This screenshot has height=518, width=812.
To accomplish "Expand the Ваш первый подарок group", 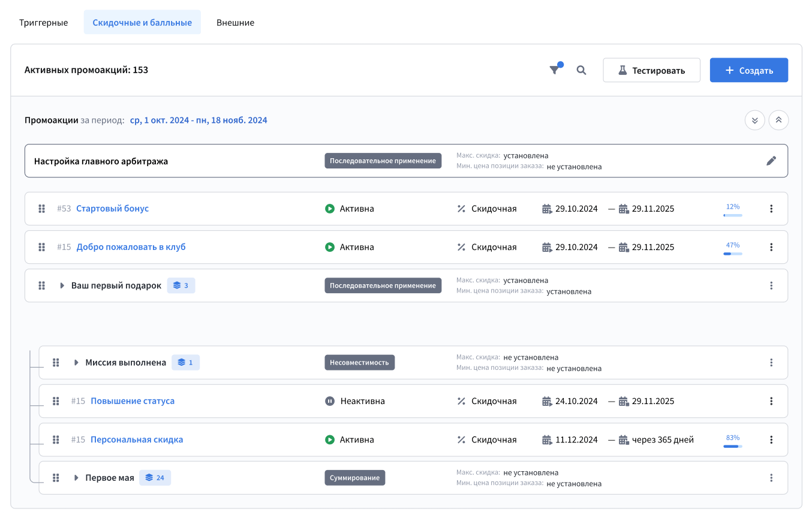I will coord(62,286).
